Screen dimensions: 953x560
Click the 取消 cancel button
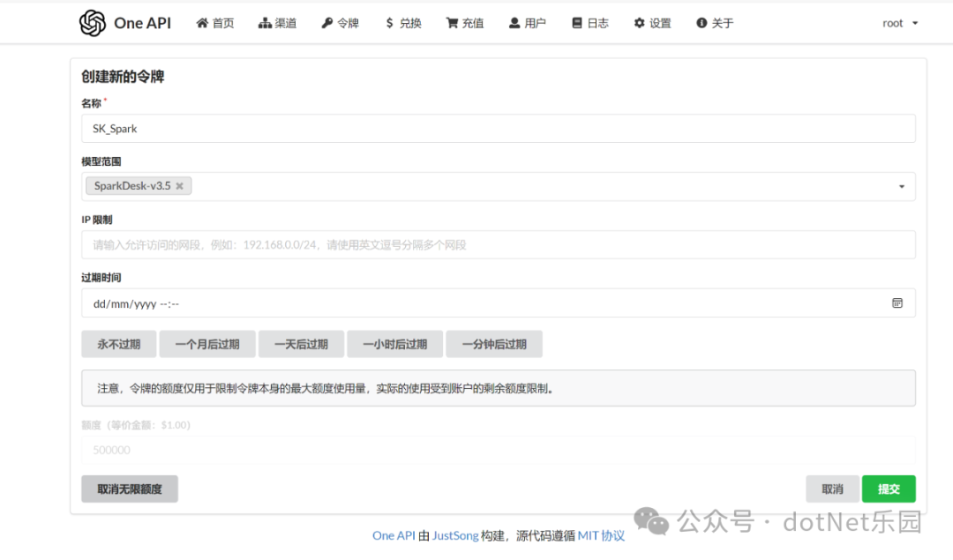click(833, 489)
